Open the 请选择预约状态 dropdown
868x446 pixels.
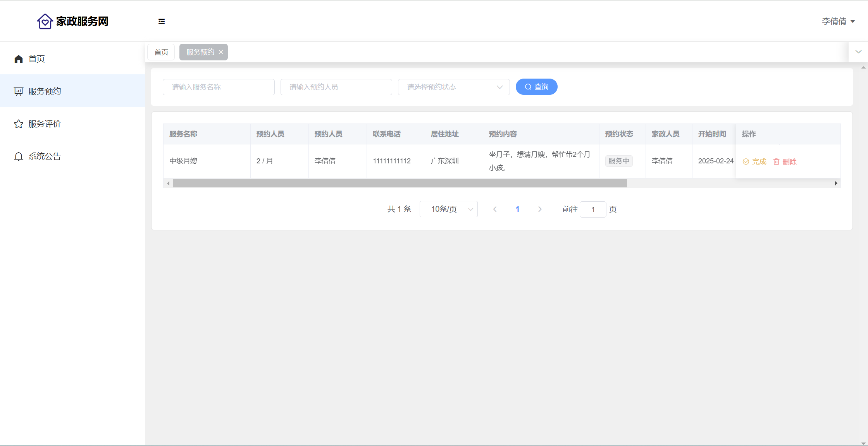click(x=453, y=87)
